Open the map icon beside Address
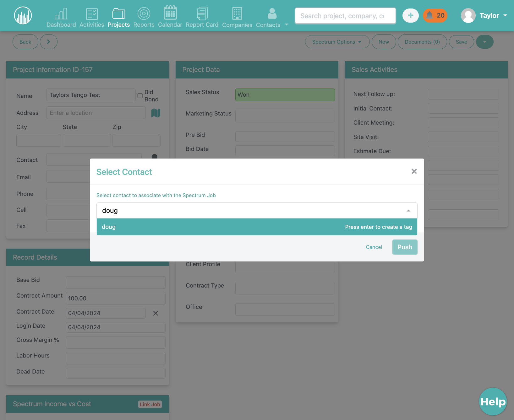Viewport: 514px width, 420px height. pos(156,113)
